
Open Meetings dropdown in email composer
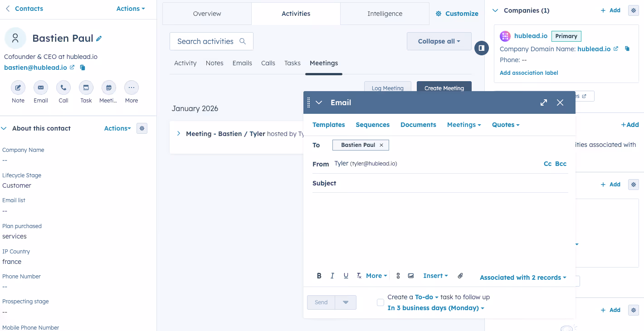(464, 125)
